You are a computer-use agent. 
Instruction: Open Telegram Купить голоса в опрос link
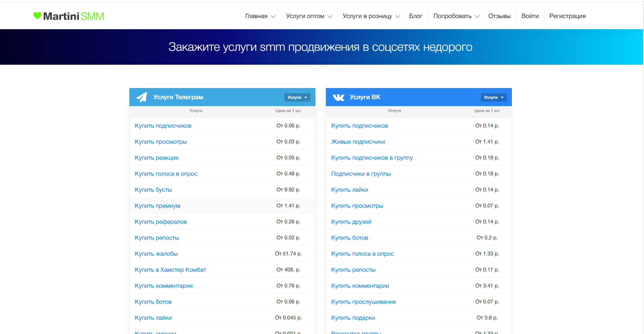click(x=166, y=174)
